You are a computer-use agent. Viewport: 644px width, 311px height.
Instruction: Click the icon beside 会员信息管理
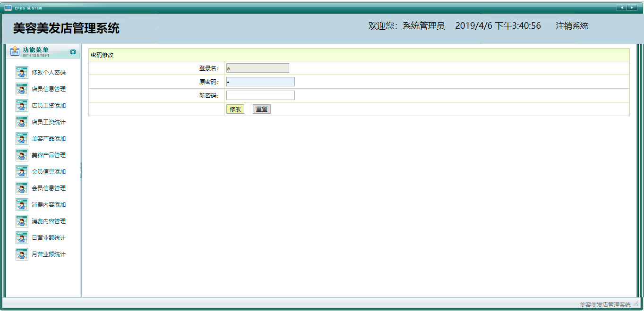(22, 188)
